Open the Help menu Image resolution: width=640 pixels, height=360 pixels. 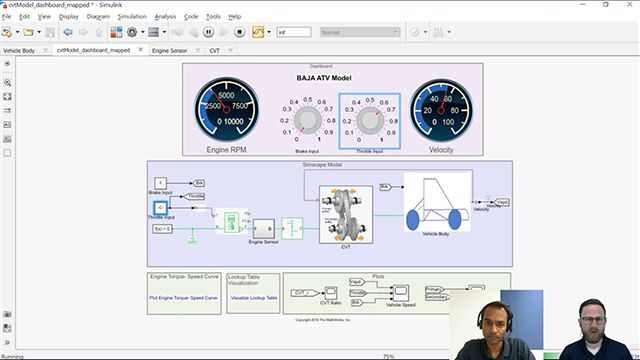(x=234, y=16)
